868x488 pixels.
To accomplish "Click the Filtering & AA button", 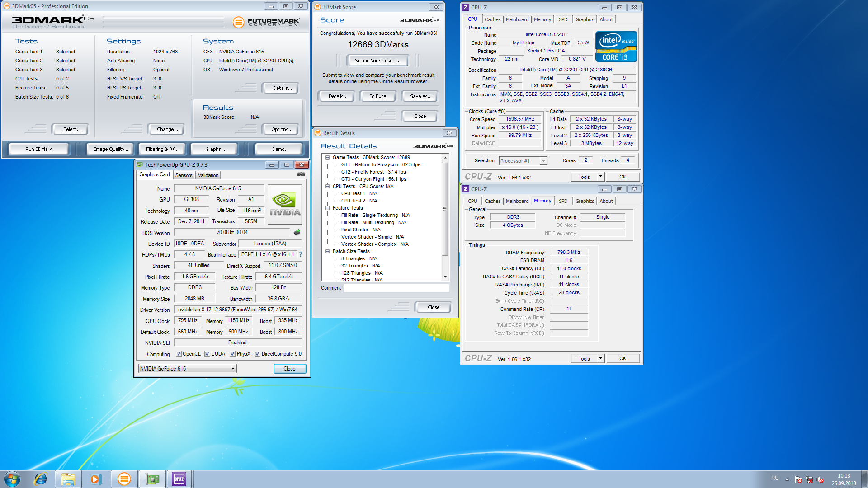I will coord(163,149).
